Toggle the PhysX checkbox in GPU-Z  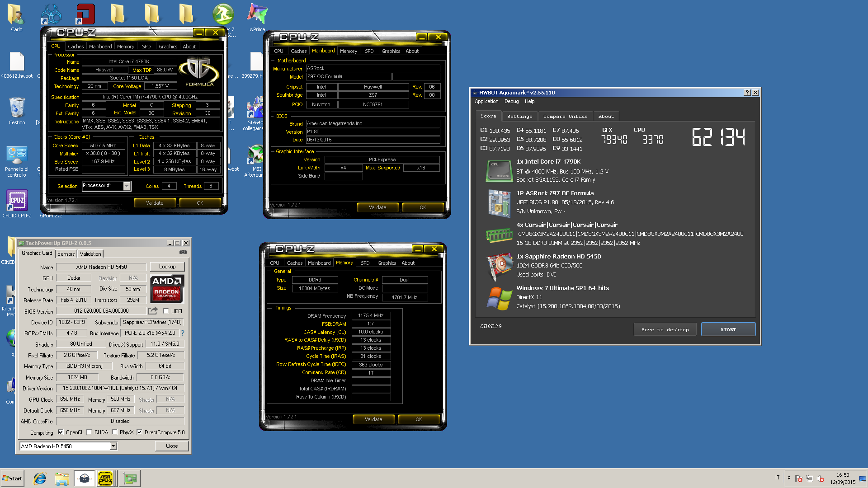(114, 432)
